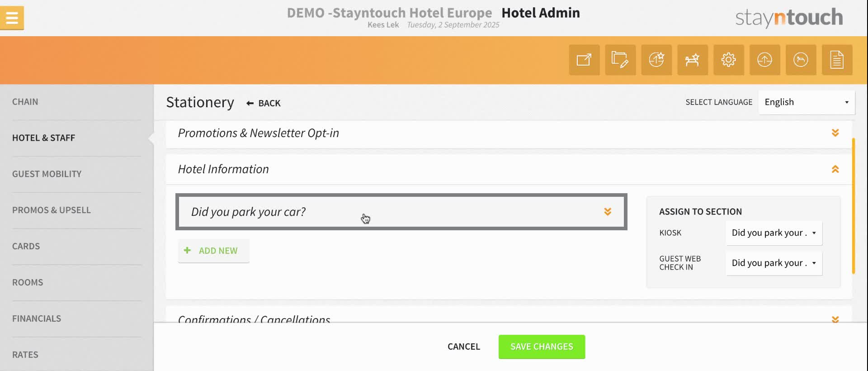
Task: Open the gear settings shortcut
Action: (729, 60)
